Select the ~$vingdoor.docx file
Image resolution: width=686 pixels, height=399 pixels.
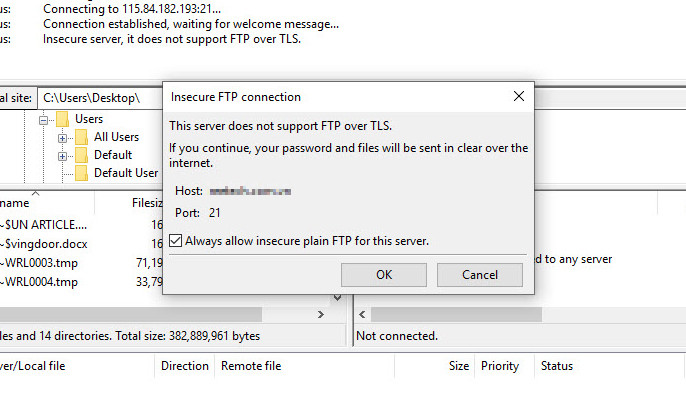pyautogui.click(x=44, y=244)
